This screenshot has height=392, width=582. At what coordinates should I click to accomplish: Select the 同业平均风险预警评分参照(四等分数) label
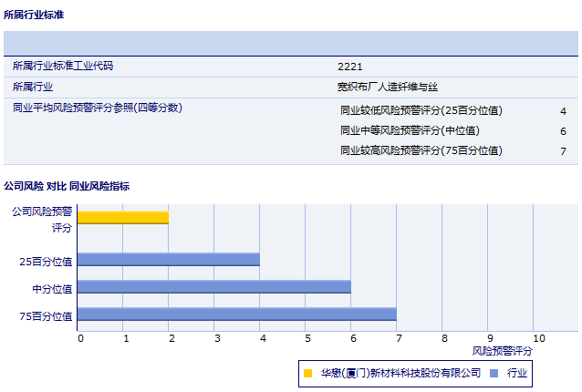pos(98,108)
